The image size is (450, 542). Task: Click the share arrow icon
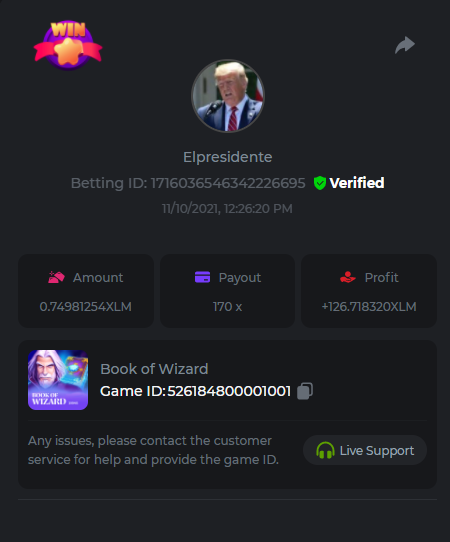click(x=405, y=45)
